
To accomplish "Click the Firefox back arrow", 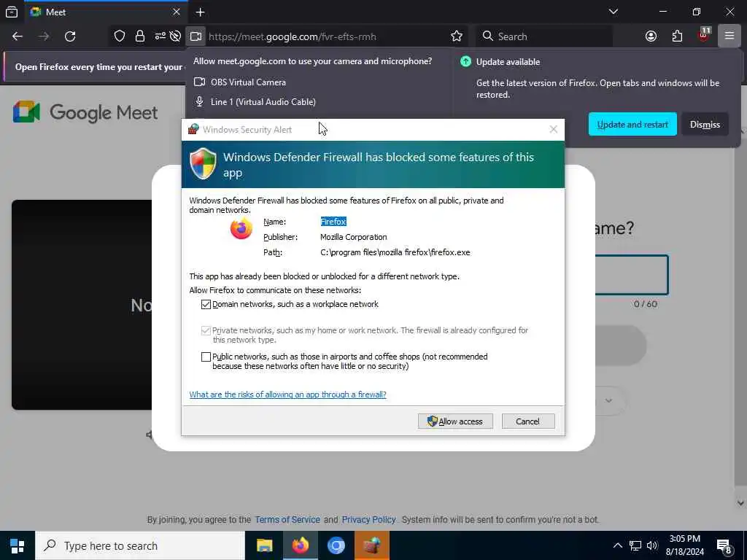I will tap(18, 36).
